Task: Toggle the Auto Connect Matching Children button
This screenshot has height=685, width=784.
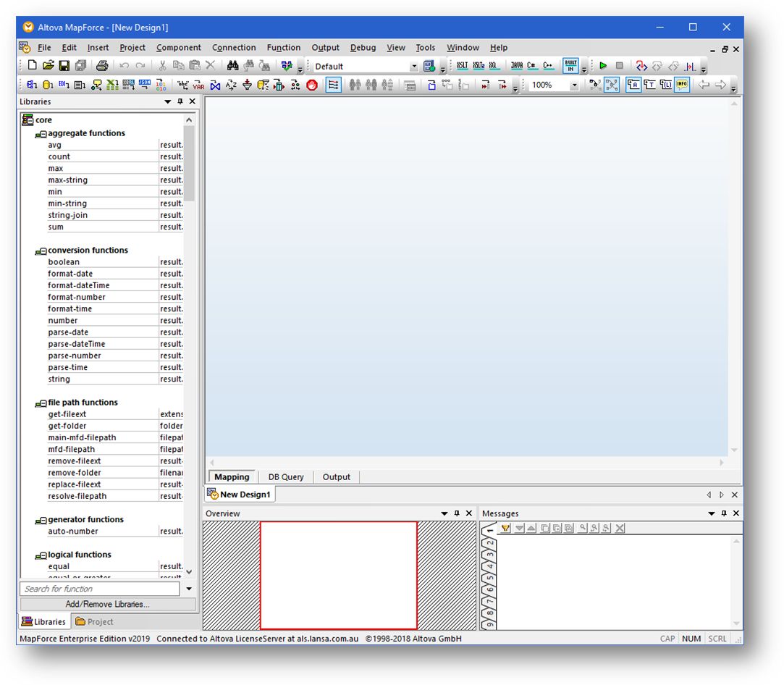Action: pos(334,85)
